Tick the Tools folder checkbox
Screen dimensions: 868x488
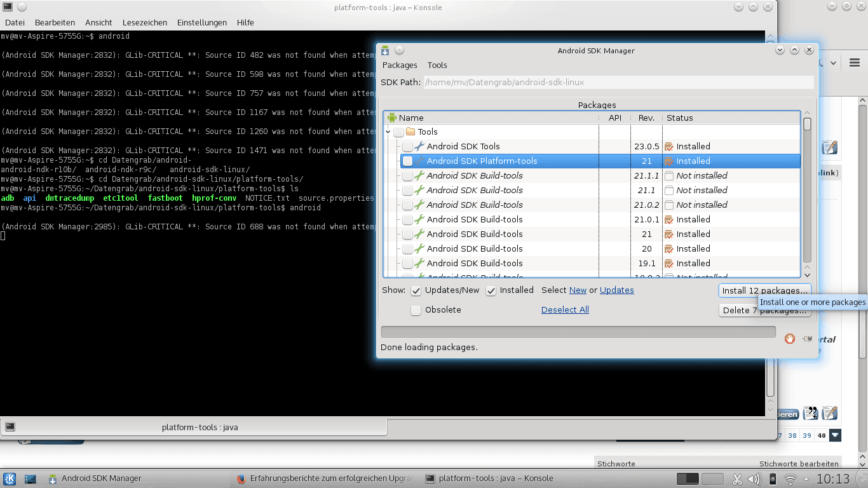coord(398,132)
